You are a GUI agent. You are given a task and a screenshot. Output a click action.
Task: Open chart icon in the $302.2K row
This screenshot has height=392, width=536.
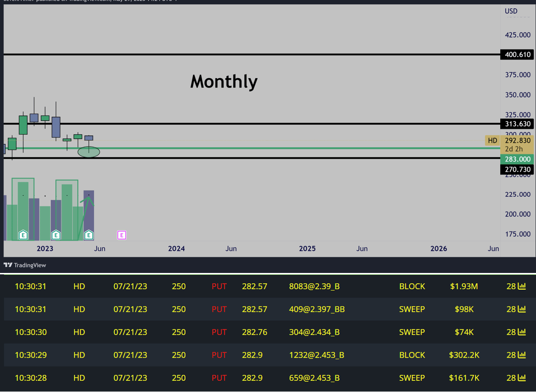coord(522,355)
